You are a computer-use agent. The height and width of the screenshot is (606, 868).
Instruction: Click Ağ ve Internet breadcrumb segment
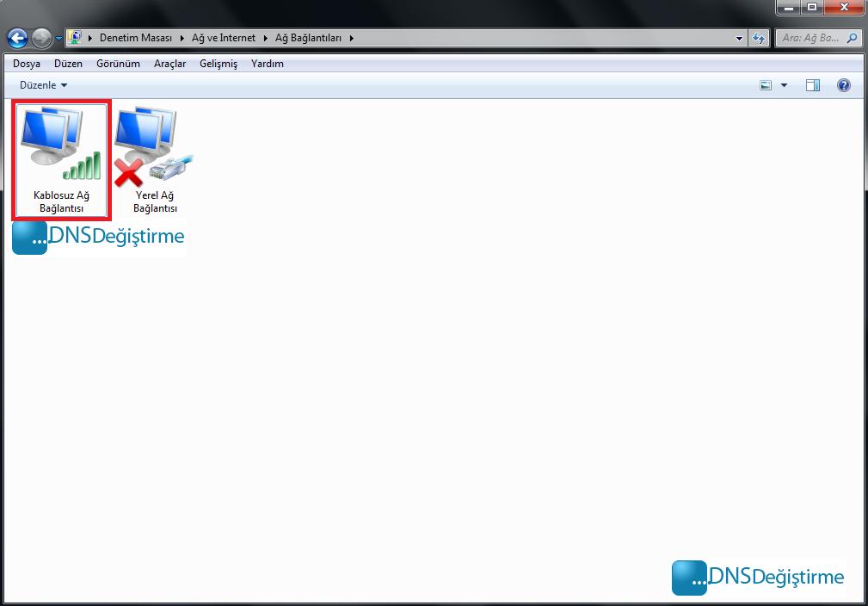point(224,38)
